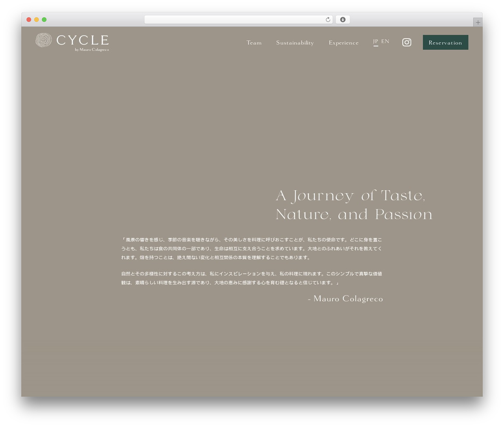Close the window with the red button
The image size is (504, 427).
[x=29, y=20]
